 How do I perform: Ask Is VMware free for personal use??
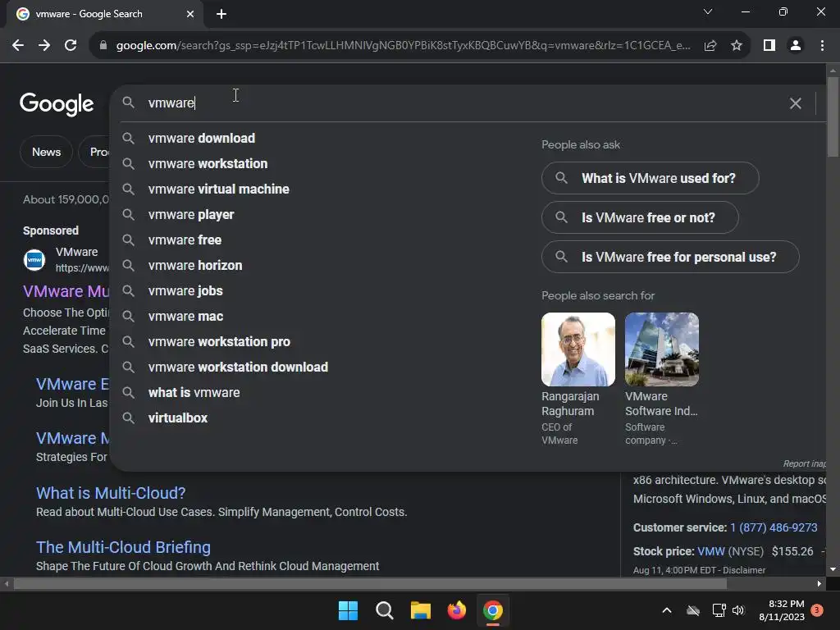click(x=670, y=257)
